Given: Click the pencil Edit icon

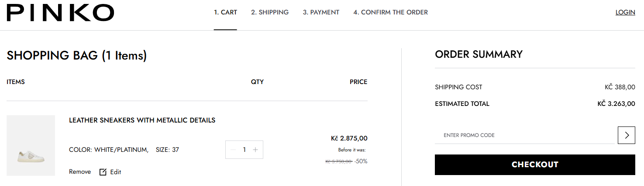Looking at the screenshot, I should [x=103, y=172].
